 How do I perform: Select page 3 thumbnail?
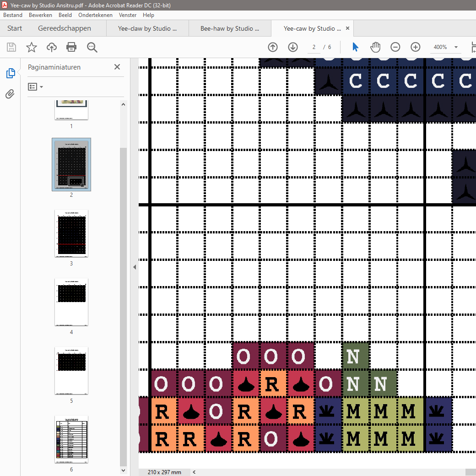tap(71, 233)
